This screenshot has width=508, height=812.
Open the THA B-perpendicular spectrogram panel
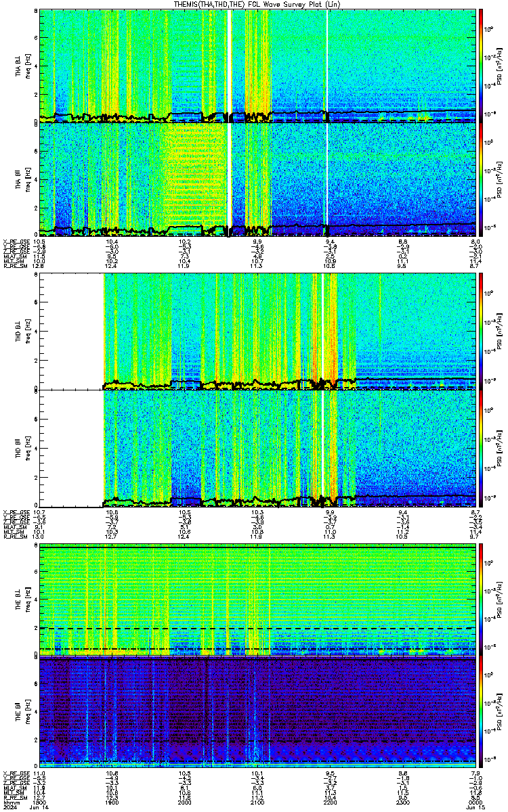257,65
